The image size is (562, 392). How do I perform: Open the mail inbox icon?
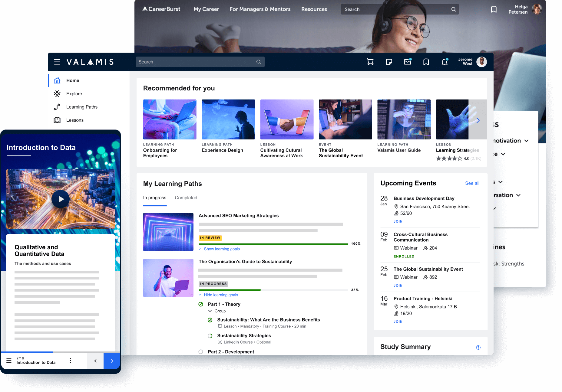pyautogui.click(x=408, y=62)
